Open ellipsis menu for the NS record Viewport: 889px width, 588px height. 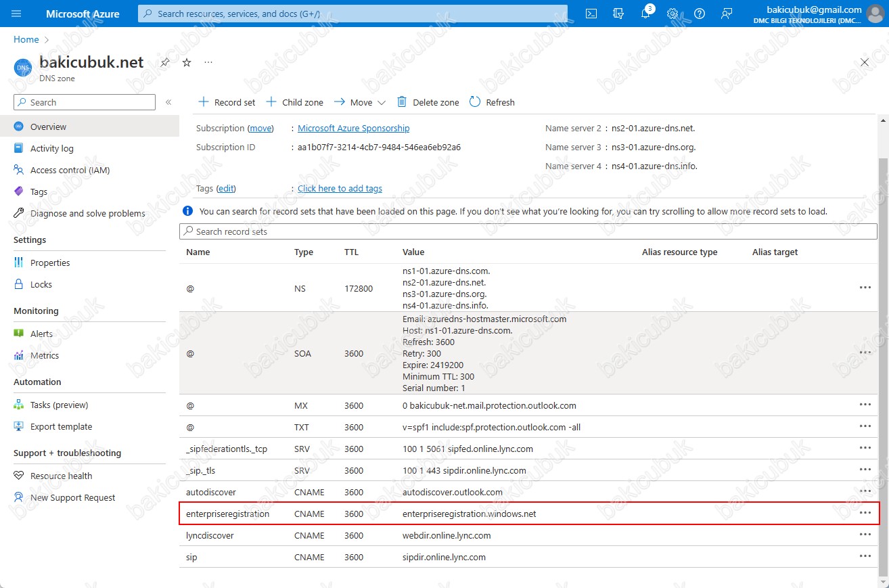click(x=865, y=288)
